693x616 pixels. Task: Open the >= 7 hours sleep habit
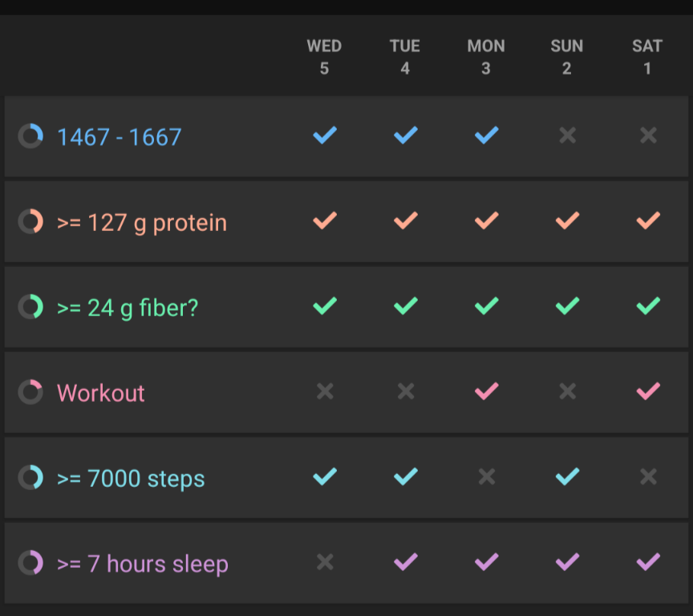coord(143,564)
